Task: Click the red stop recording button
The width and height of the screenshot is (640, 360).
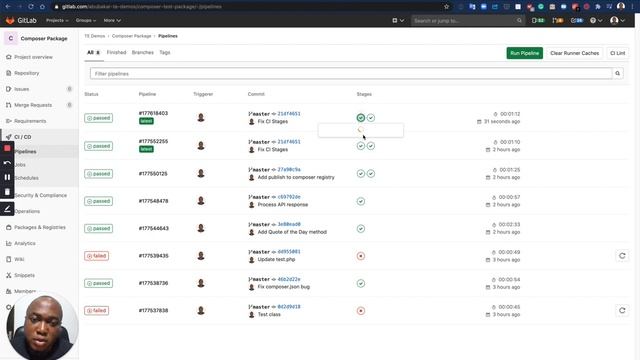Action: click(x=7, y=148)
